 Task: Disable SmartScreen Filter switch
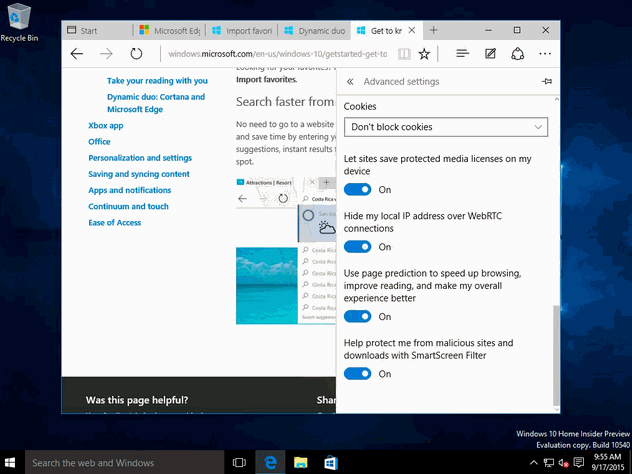point(358,374)
